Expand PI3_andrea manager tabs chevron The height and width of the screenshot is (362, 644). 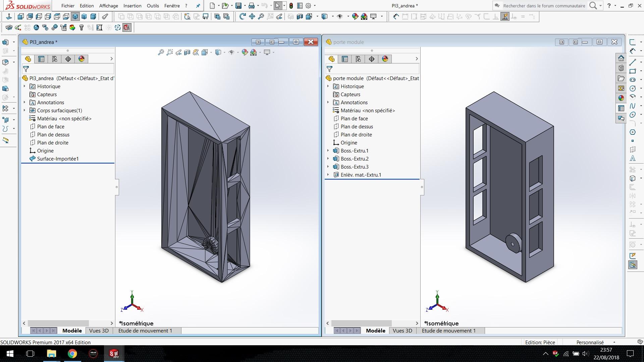pos(112,59)
